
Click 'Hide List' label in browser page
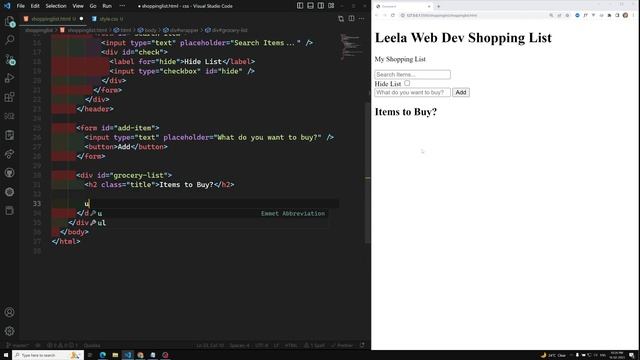point(388,84)
